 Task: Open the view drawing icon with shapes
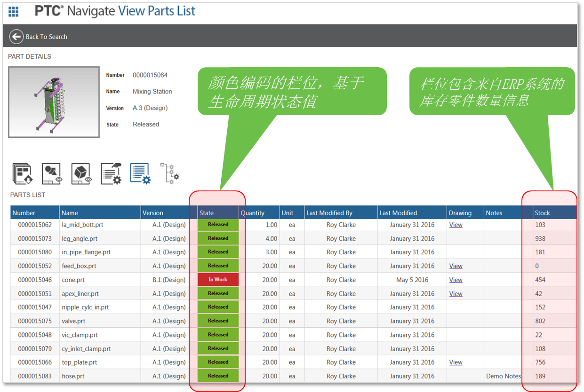pos(51,173)
